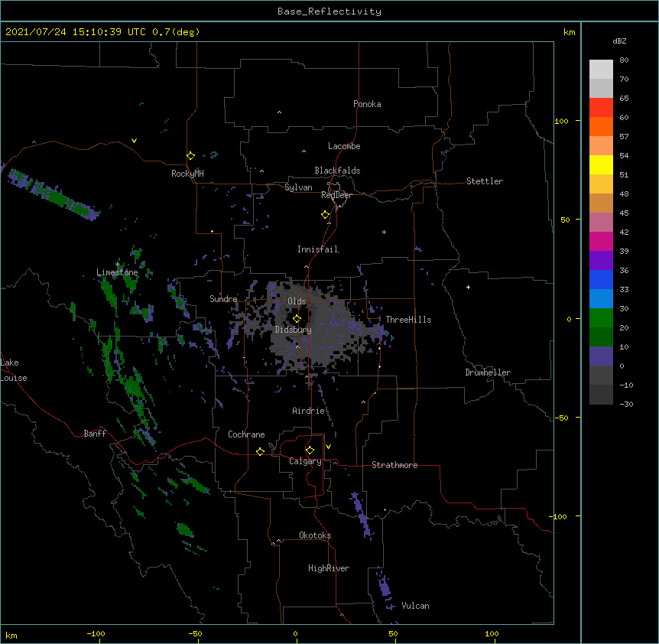Screen dimensions: 659x644
Task: Select the yellow diamond marker below Cochrane
Action: pos(260,451)
